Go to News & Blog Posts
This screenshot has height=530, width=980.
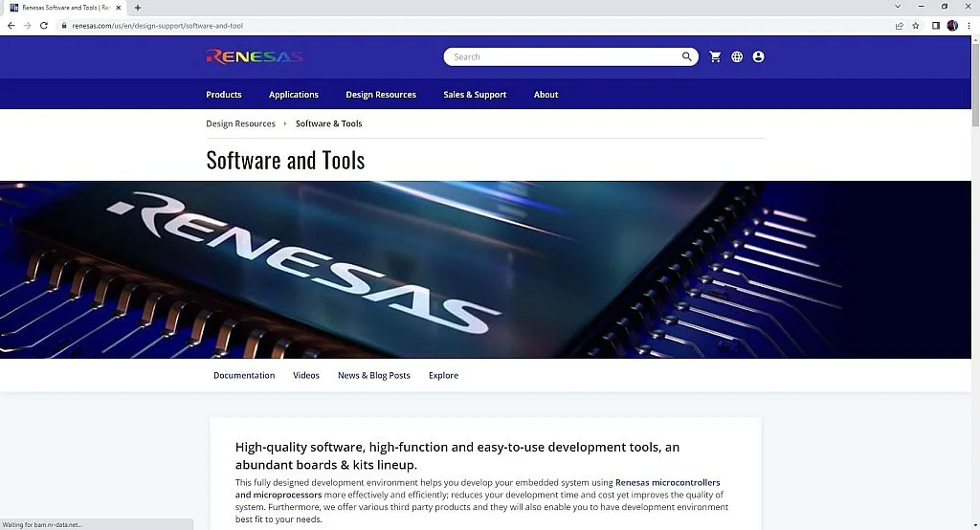tap(373, 375)
